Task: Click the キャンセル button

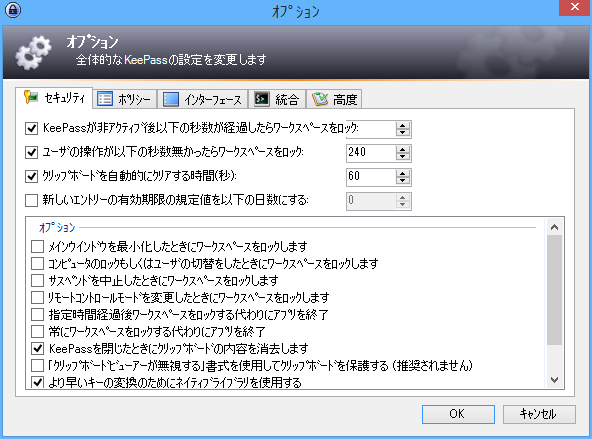Action: click(x=539, y=414)
